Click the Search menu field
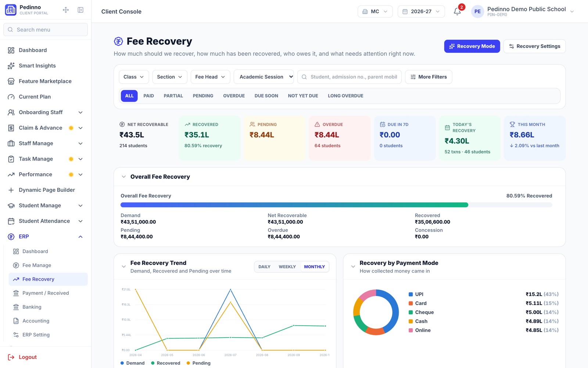 coord(46,29)
